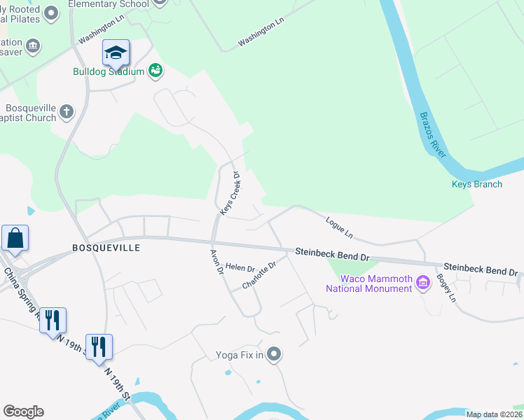524x420 pixels.
Task: Click the Waco Mammoth National Monument museum pin
Action: tap(423, 283)
